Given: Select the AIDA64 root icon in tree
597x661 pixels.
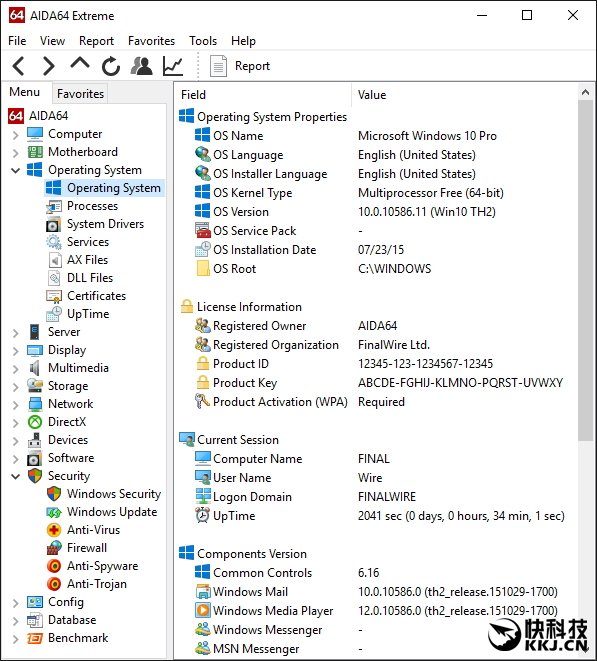Looking at the screenshot, I should tap(16, 116).
